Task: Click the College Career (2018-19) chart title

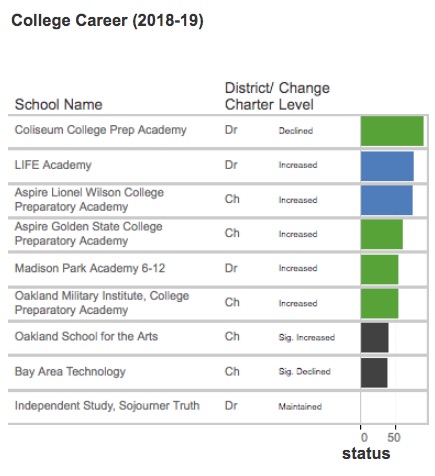Action: pos(107,21)
